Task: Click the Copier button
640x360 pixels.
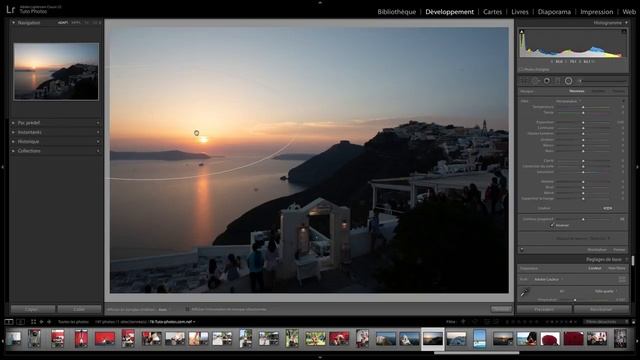Action: click(33, 309)
